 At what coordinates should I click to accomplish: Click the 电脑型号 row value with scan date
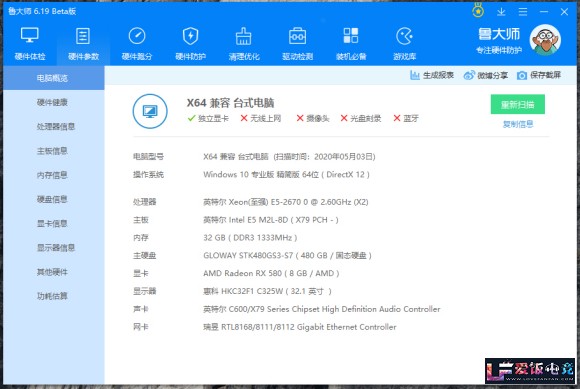[289, 157]
